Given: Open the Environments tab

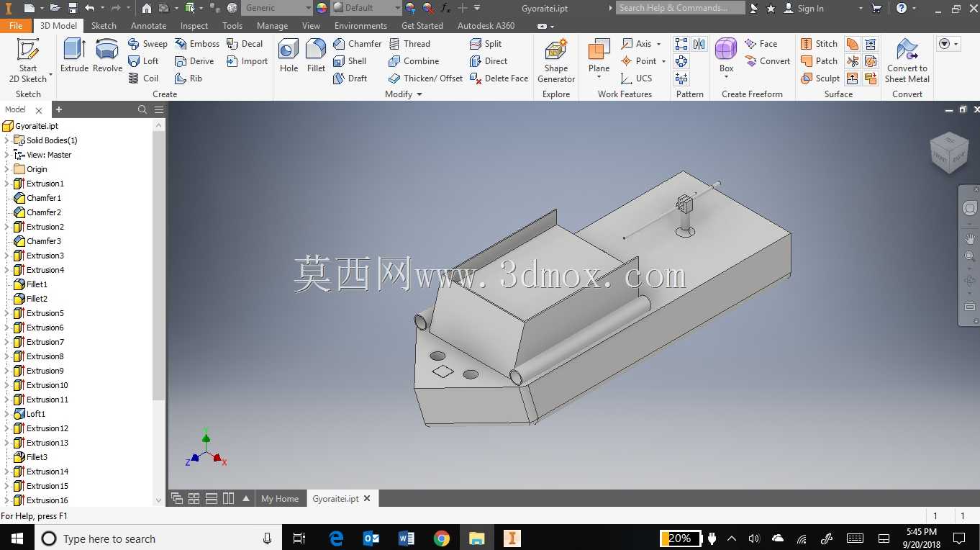Looking at the screenshot, I should 360,25.
